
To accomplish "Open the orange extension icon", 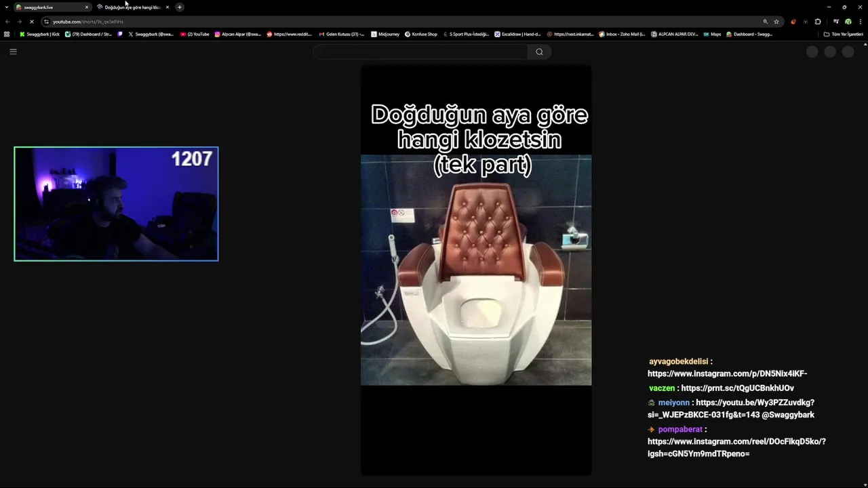I will [793, 22].
